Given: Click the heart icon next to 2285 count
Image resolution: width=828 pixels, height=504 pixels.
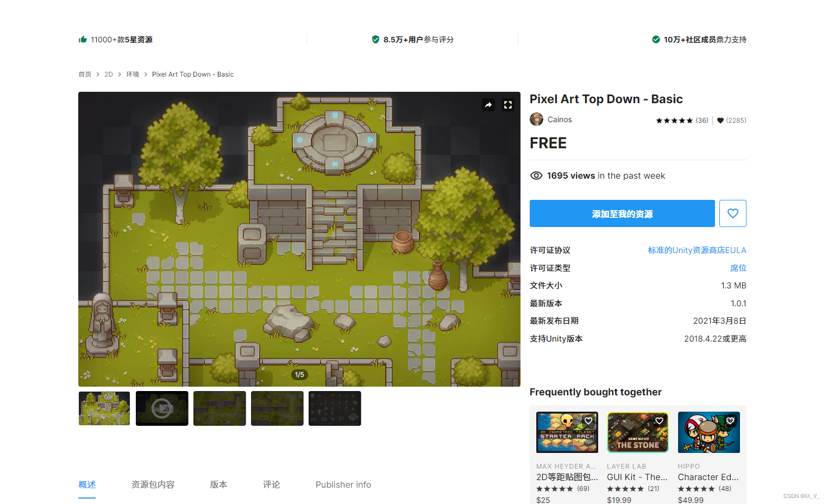Looking at the screenshot, I should coord(720,121).
